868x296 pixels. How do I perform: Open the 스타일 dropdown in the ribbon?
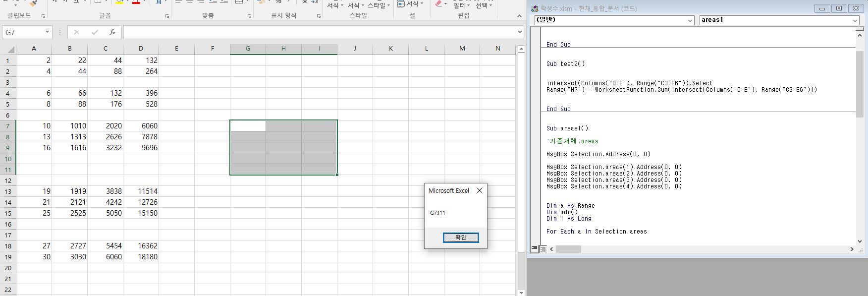pos(380,5)
